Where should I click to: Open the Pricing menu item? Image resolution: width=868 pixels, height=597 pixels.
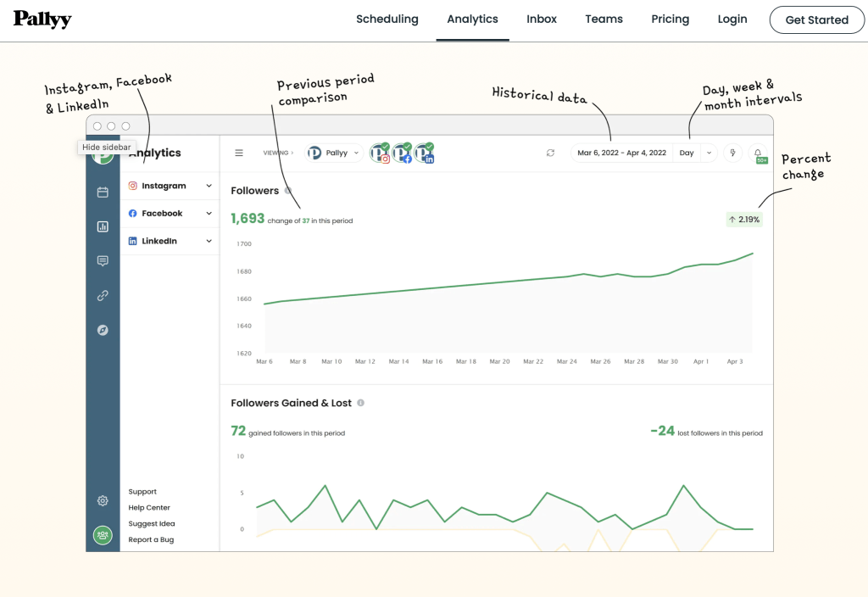(670, 19)
